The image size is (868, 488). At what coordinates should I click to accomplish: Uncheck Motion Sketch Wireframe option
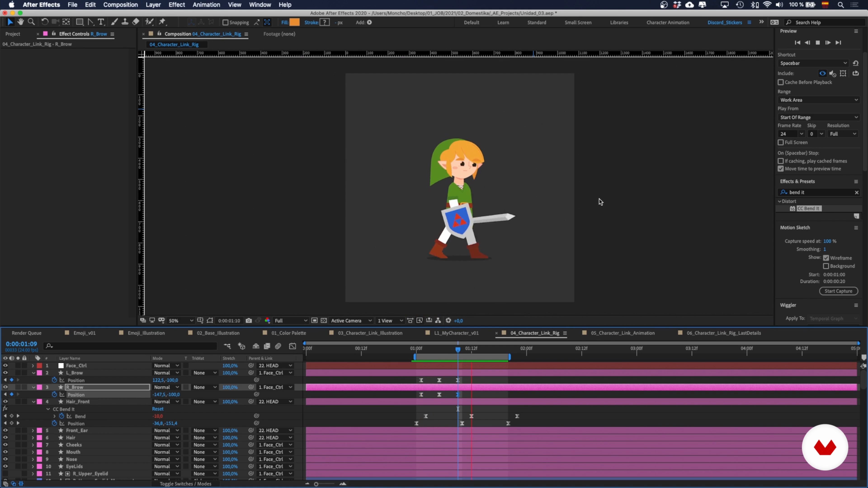click(826, 258)
